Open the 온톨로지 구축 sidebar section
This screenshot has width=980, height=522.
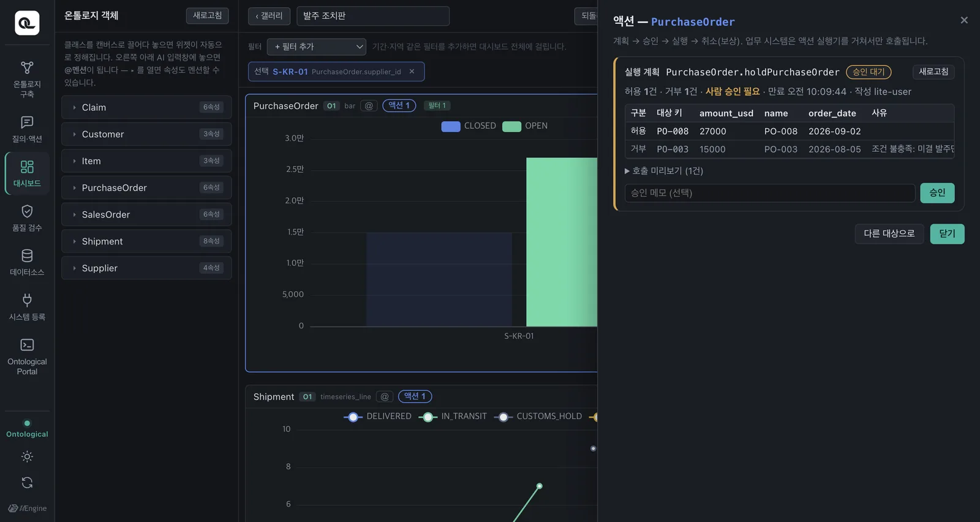click(x=27, y=80)
